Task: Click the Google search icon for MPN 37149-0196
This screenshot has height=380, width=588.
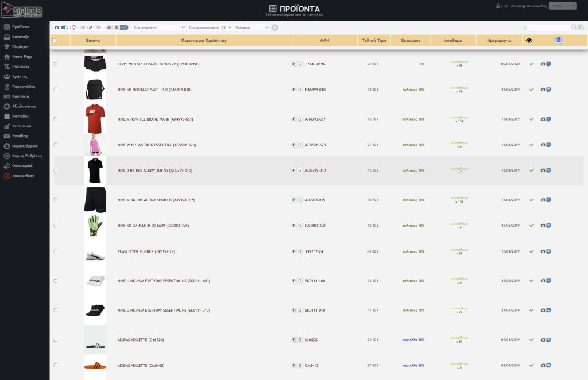Action: click(x=300, y=64)
